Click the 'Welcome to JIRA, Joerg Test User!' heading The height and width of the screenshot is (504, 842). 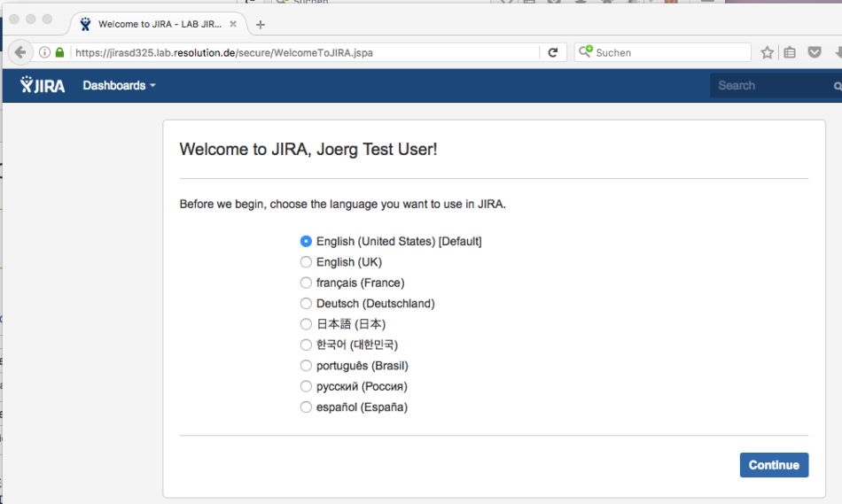(308, 149)
